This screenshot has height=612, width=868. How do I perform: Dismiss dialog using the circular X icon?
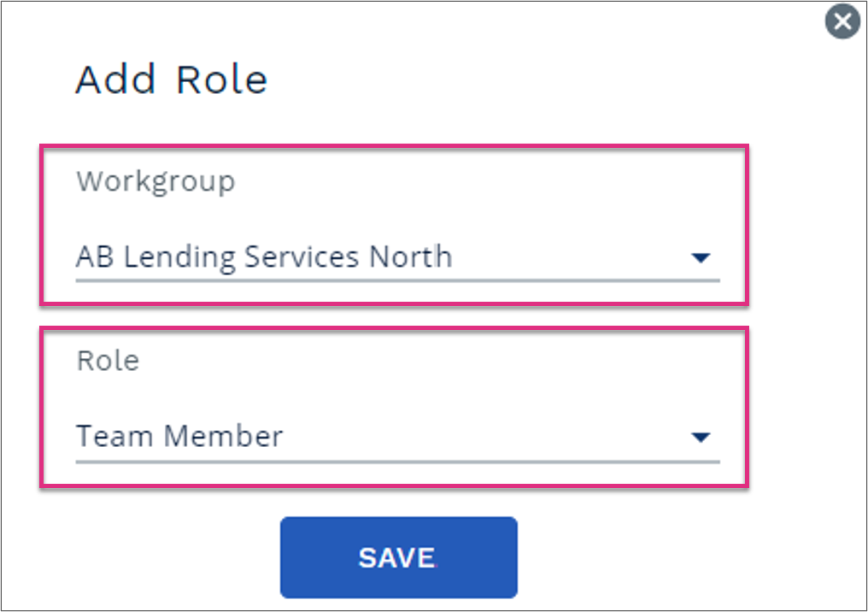click(x=842, y=21)
